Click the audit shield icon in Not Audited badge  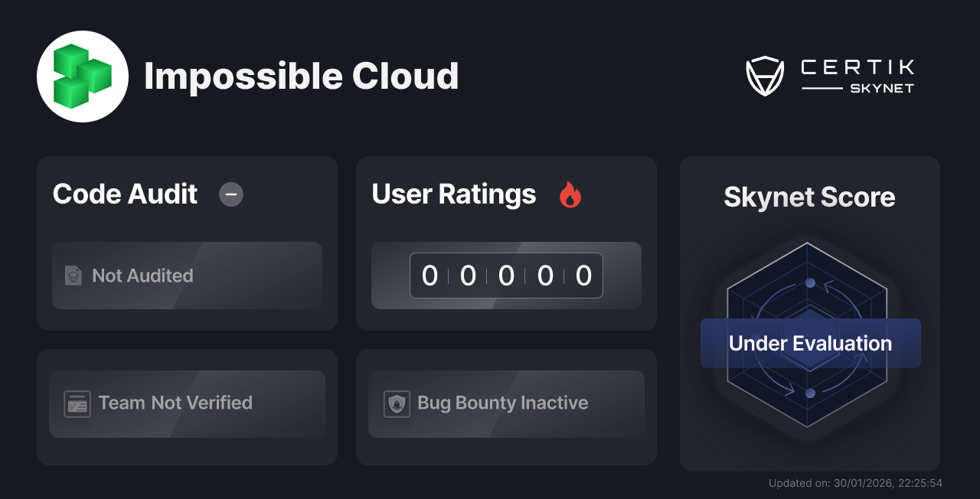73,276
